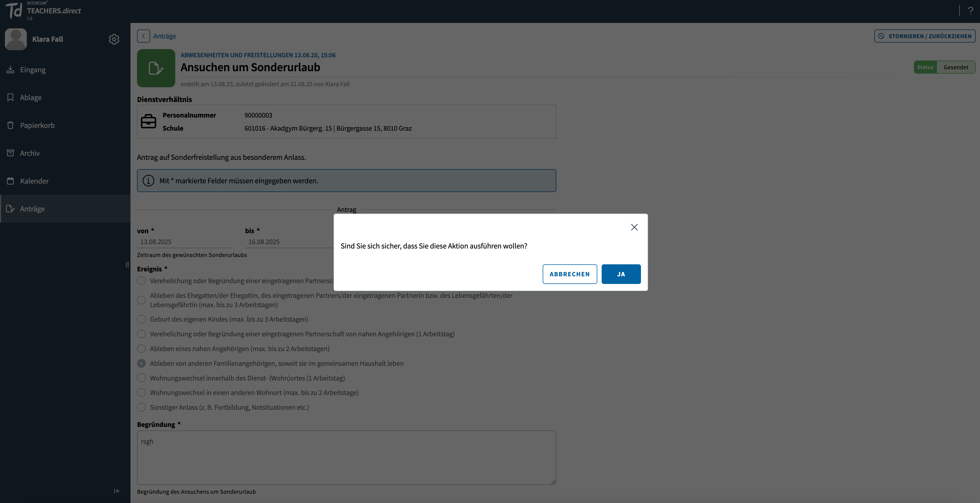Click Stornieren / Zurückziehen button
The image size is (980, 503).
point(925,36)
